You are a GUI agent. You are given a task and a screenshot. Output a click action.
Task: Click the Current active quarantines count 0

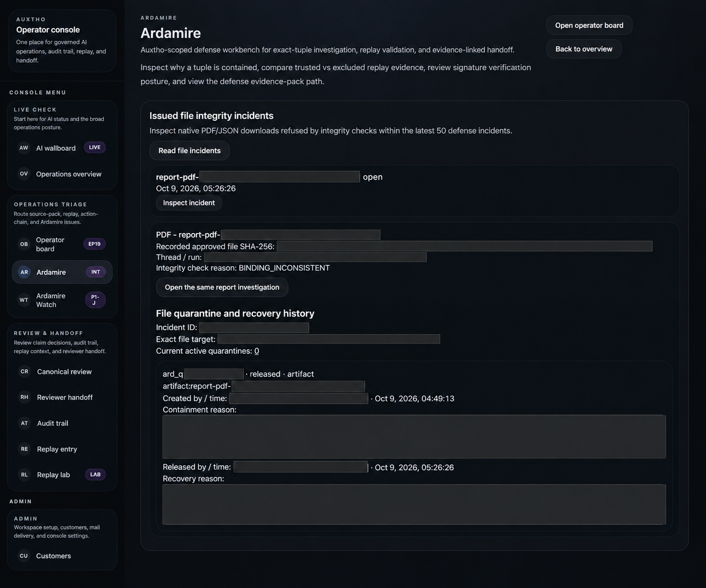pos(256,351)
